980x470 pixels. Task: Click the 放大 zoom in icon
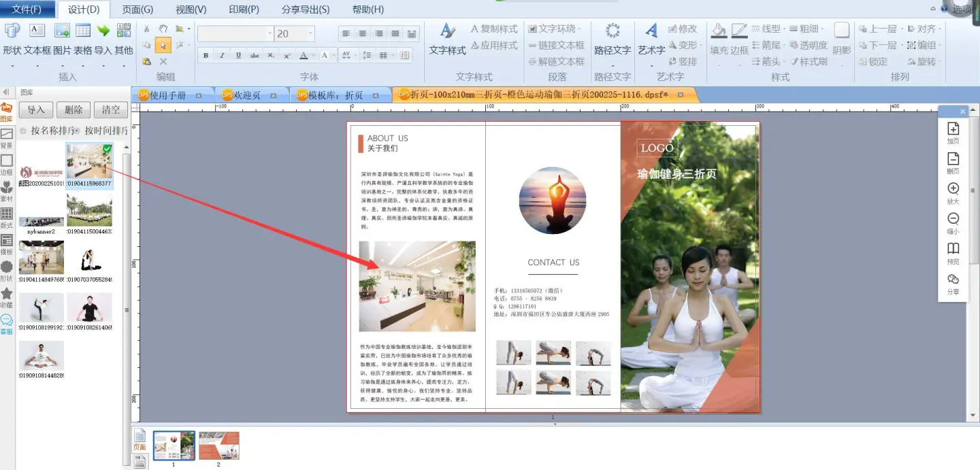(953, 192)
